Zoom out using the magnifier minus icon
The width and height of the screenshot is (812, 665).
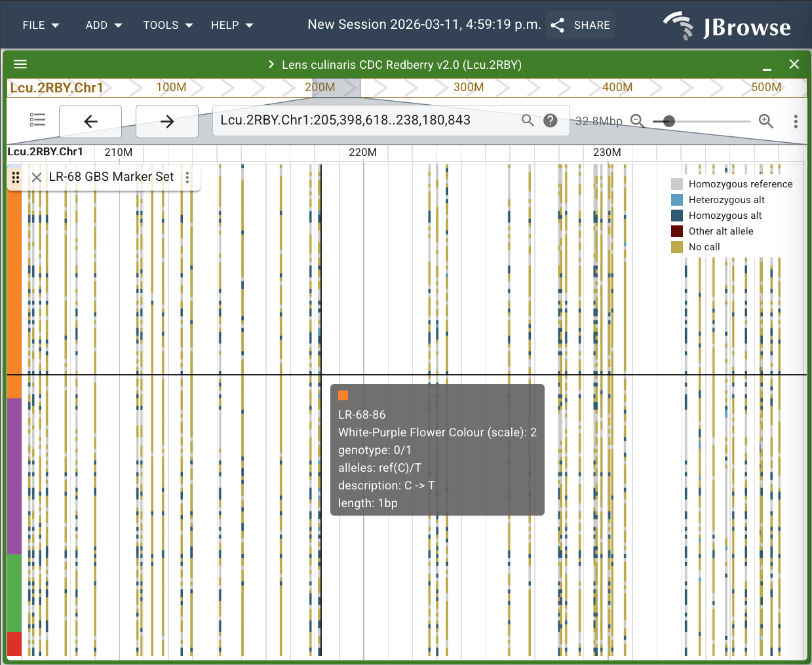coord(637,121)
